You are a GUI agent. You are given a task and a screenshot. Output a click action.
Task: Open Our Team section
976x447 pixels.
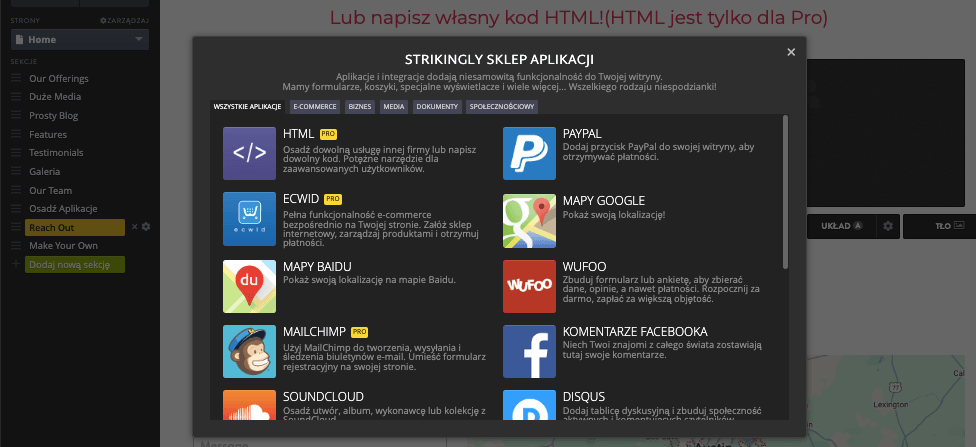[50, 191]
